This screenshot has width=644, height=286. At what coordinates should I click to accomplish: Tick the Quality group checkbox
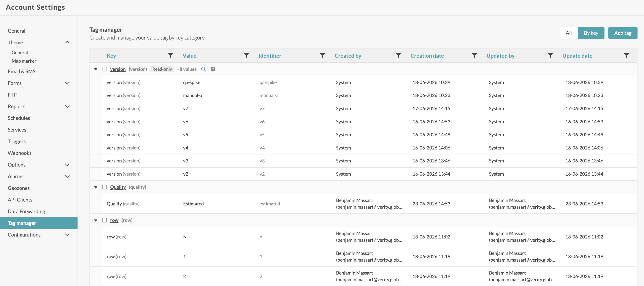click(105, 187)
